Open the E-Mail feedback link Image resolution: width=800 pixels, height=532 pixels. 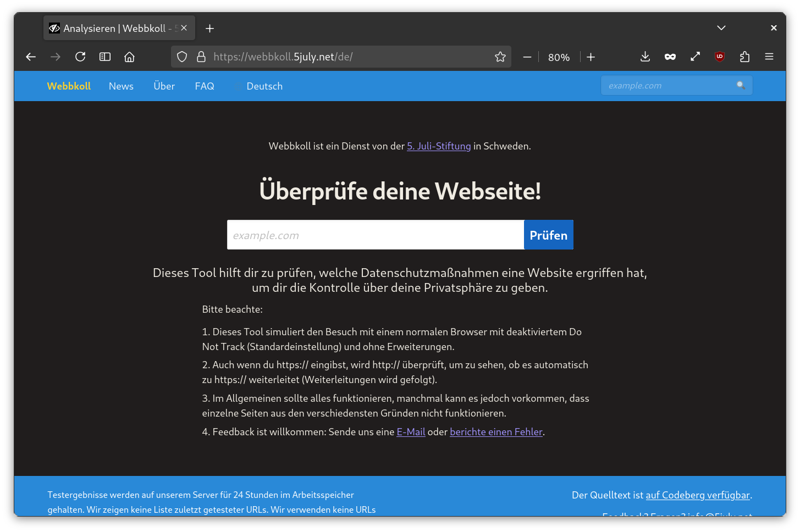411,432
